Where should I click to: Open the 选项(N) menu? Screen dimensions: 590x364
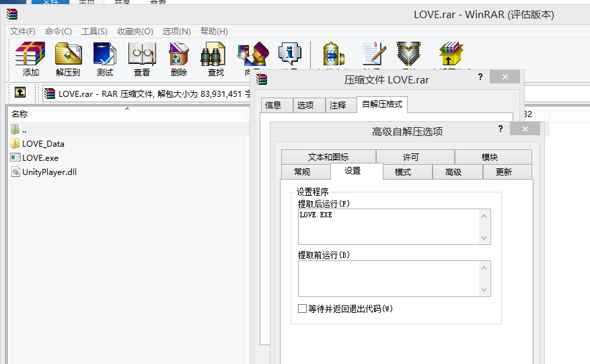click(177, 31)
